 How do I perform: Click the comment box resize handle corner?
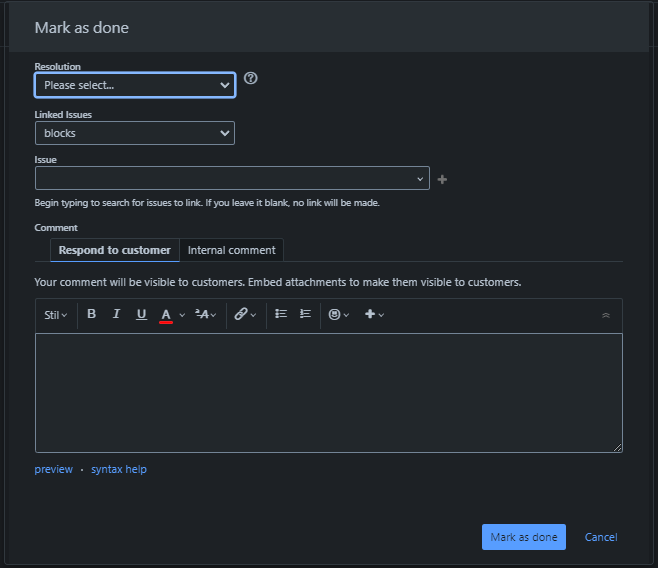click(x=617, y=447)
